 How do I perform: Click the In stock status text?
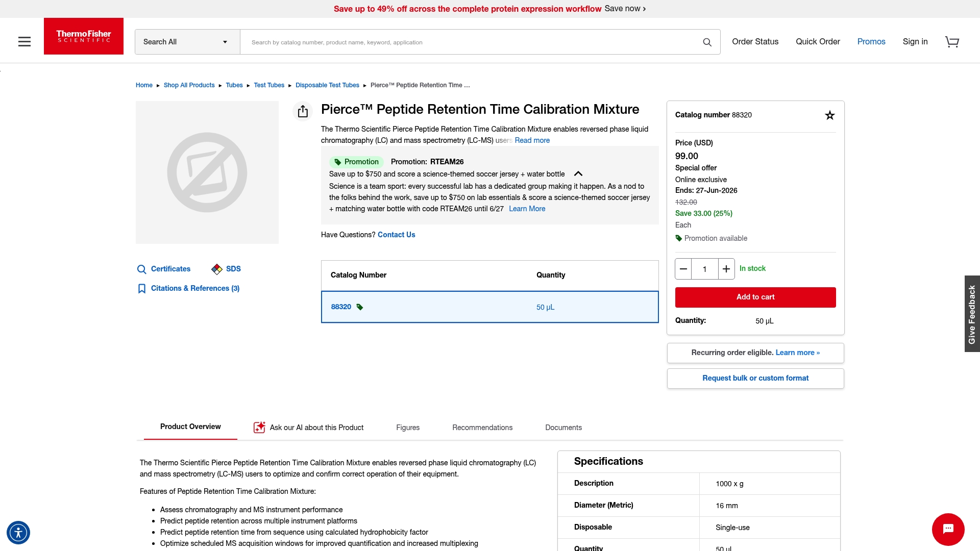pos(752,268)
